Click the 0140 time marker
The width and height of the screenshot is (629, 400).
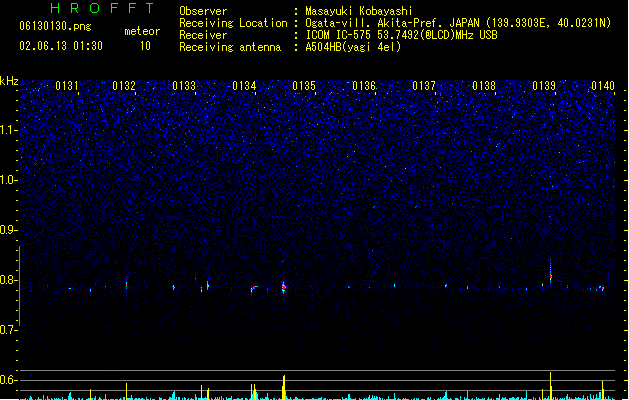pyautogui.click(x=603, y=86)
